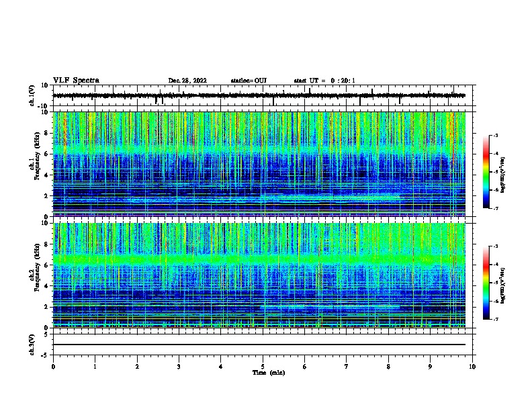Click time axis tick label "3"
532x411 pixels.
pos(179,366)
